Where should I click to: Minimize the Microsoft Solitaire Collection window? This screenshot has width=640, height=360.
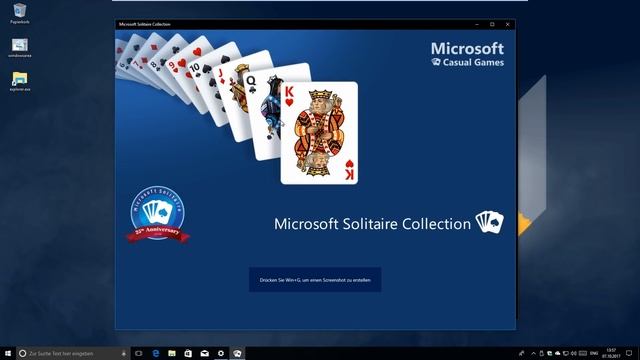click(x=477, y=24)
